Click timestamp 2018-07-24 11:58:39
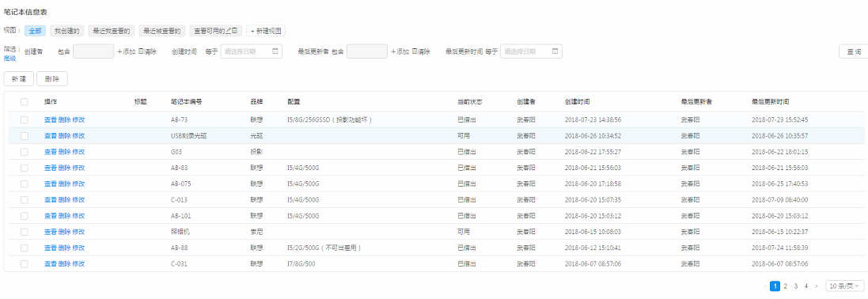The width and height of the screenshot is (868, 299). (x=780, y=248)
